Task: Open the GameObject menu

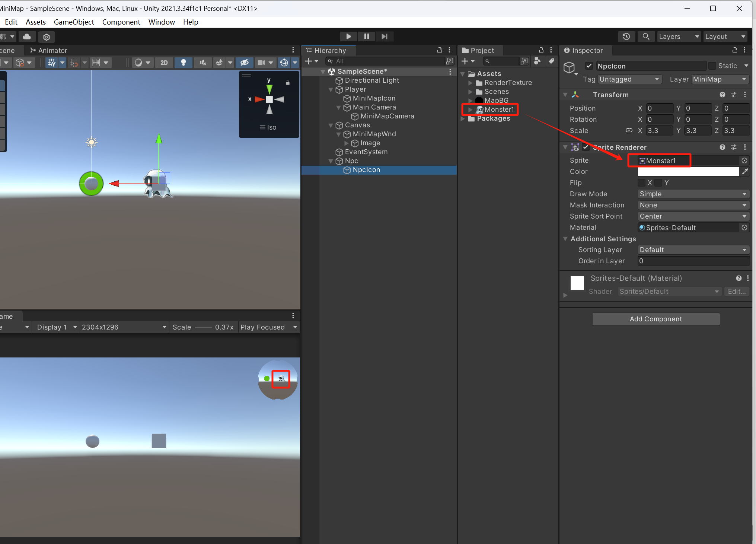Action: point(74,22)
